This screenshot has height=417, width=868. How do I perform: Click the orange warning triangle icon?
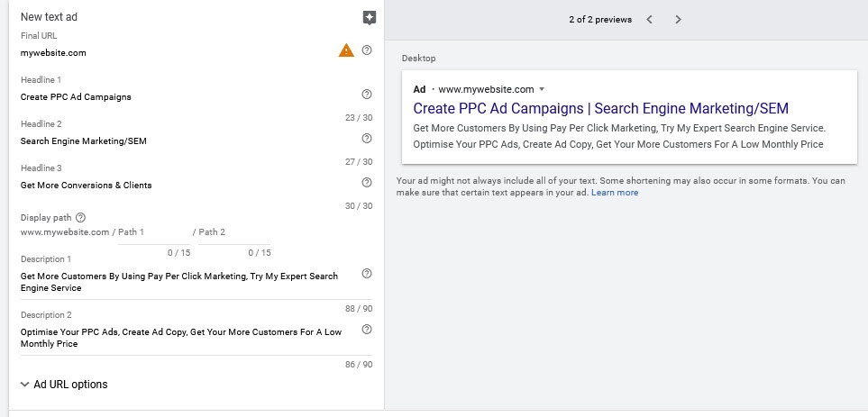click(346, 50)
